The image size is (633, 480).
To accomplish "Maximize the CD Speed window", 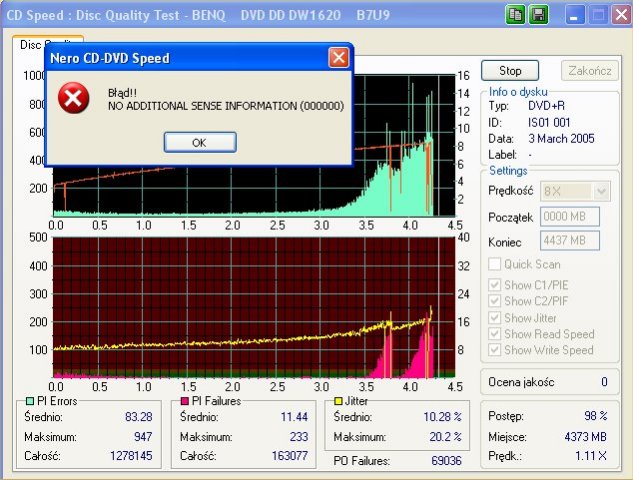I will pos(598,15).
